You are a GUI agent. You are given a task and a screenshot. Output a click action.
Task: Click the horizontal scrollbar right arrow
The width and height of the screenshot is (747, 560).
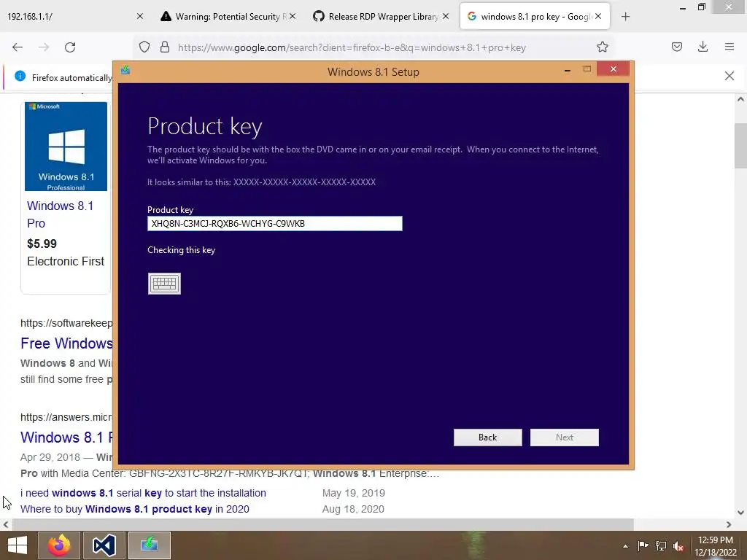click(729, 524)
